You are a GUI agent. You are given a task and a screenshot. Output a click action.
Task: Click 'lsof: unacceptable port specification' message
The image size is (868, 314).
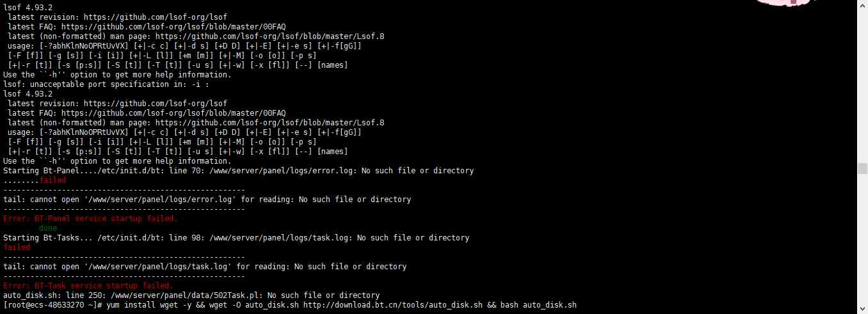click(x=106, y=84)
